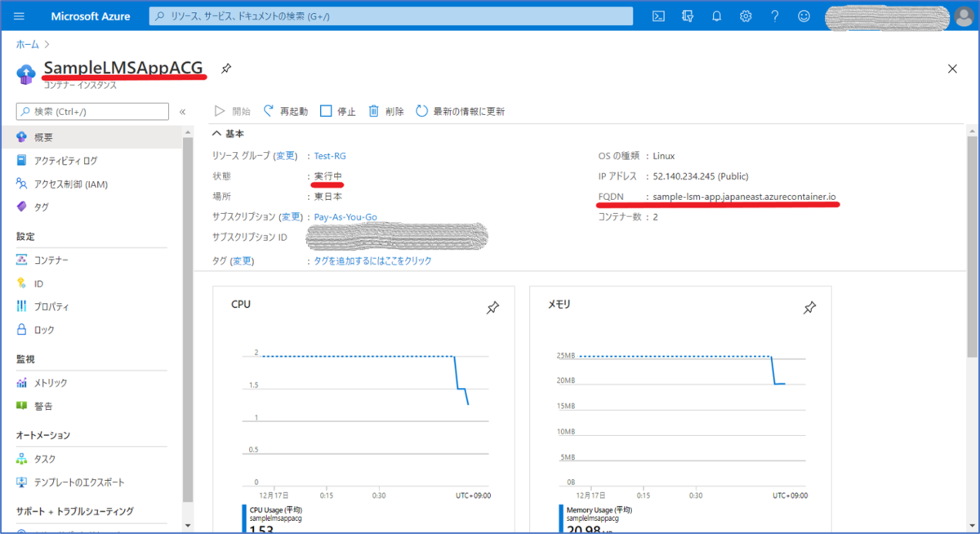
Task: Refresh with 最新の情報に更新
Action: (461, 111)
